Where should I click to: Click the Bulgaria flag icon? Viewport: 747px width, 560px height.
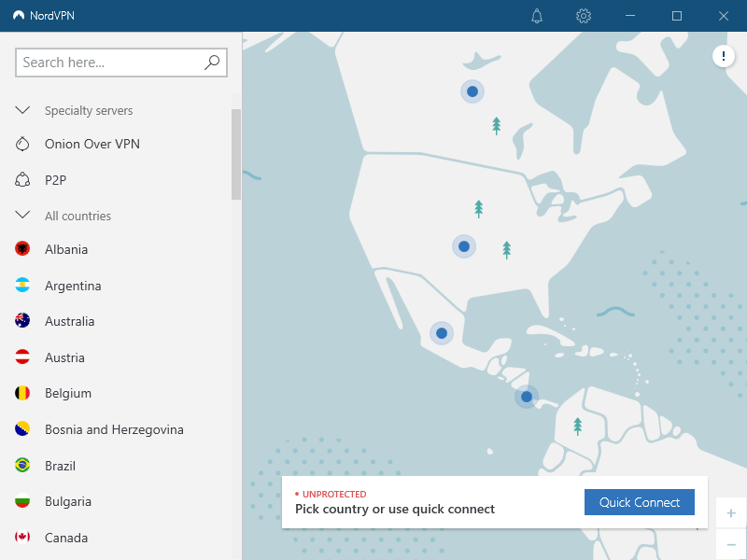pyautogui.click(x=22, y=501)
